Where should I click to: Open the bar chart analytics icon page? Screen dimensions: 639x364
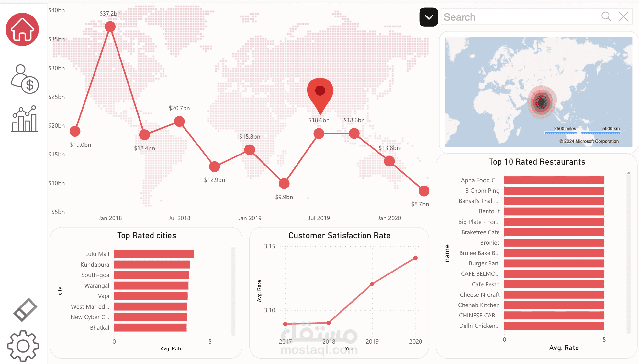coord(24,119)
